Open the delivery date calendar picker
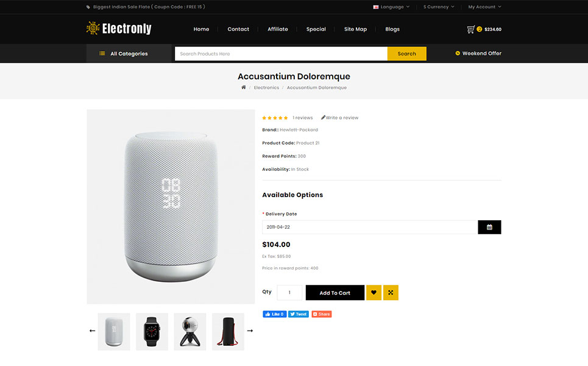 point(489,227)
